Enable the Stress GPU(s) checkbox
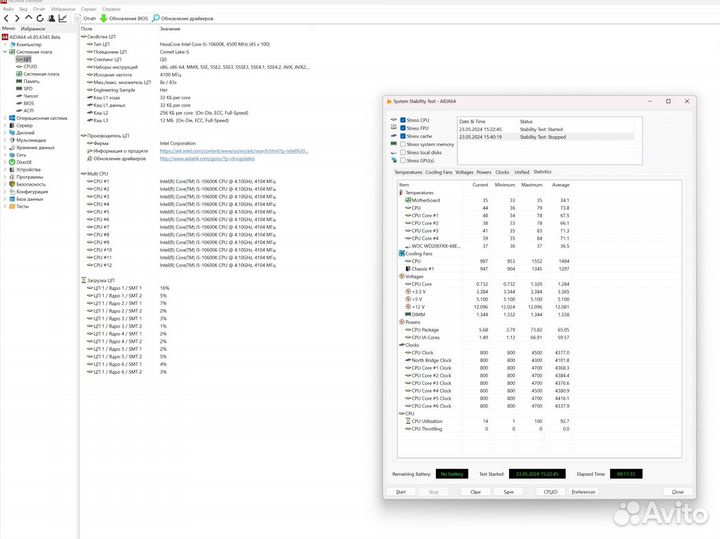This screenshot has width=720, height=539. pyautogui.click(x=403, y=160)
